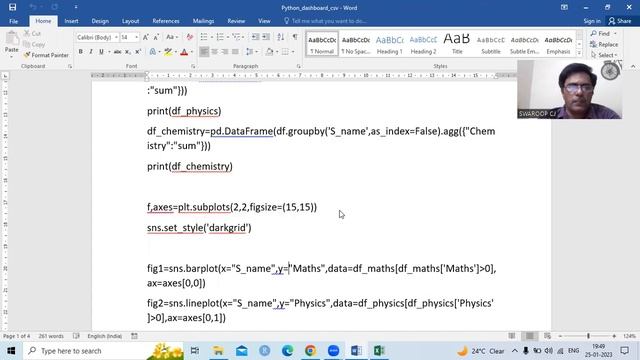Click the Tell me what you want field
This screenshot has width=640, height=360.
pos(325,21)
